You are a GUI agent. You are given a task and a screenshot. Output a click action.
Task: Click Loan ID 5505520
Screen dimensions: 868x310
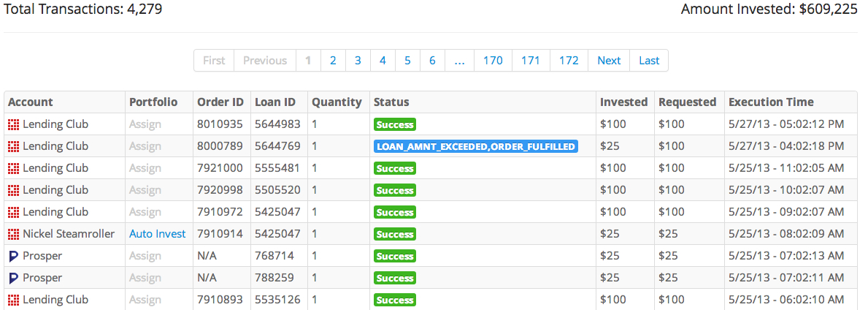click(277, 190)
